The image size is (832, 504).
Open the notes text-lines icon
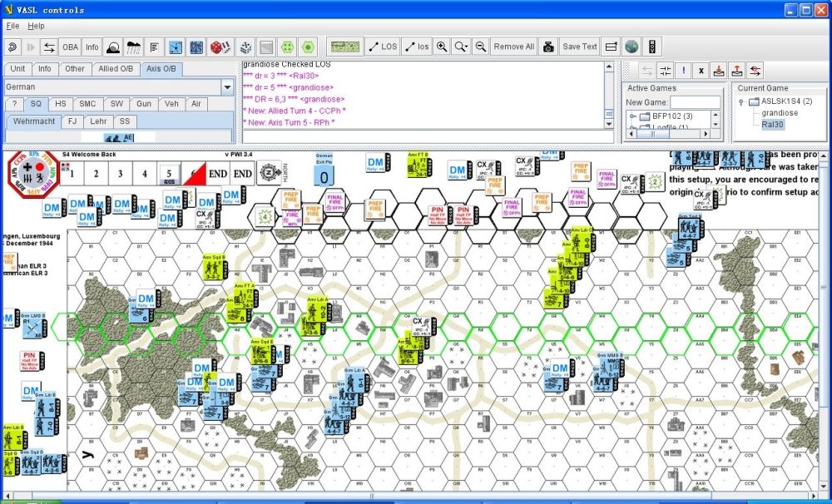point(155,47)
